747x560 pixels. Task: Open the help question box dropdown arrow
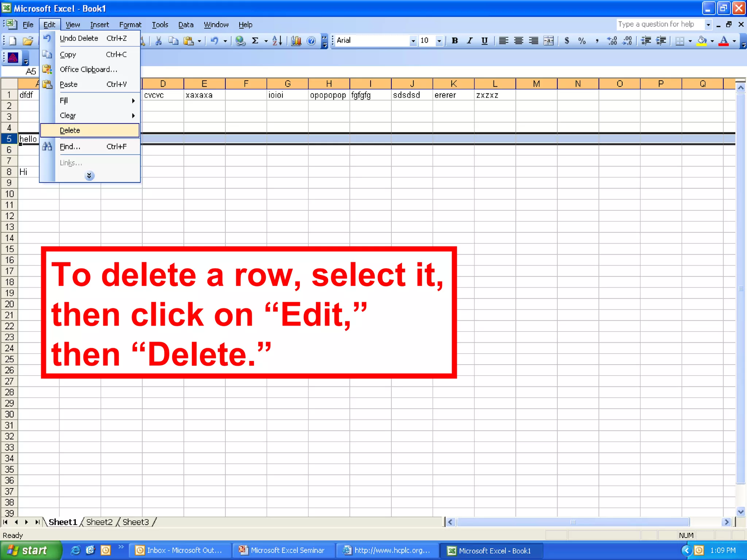click(x=708, y=24)
